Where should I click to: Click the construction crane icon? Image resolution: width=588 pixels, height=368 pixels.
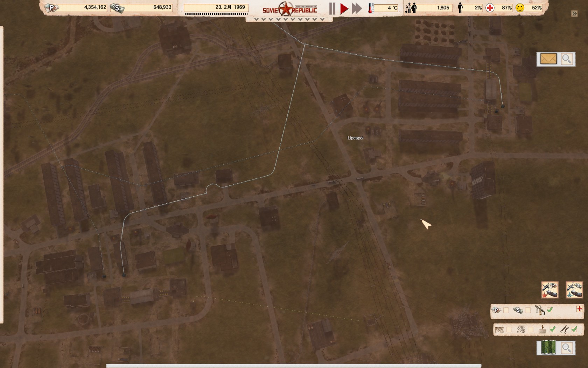point(540,310)
